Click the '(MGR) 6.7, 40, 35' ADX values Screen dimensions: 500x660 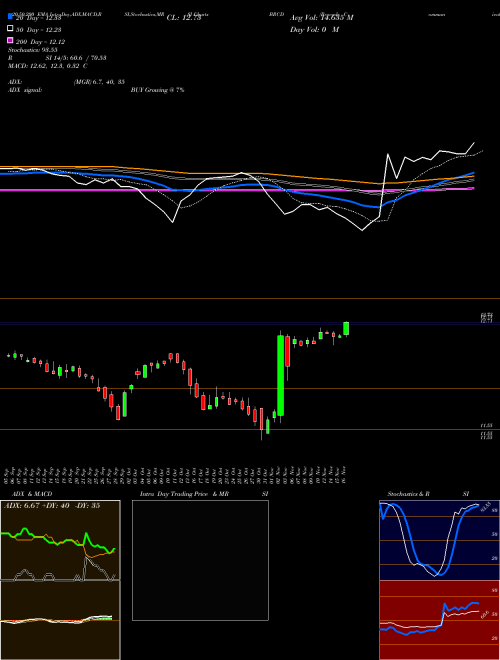(x=99, y=82)
